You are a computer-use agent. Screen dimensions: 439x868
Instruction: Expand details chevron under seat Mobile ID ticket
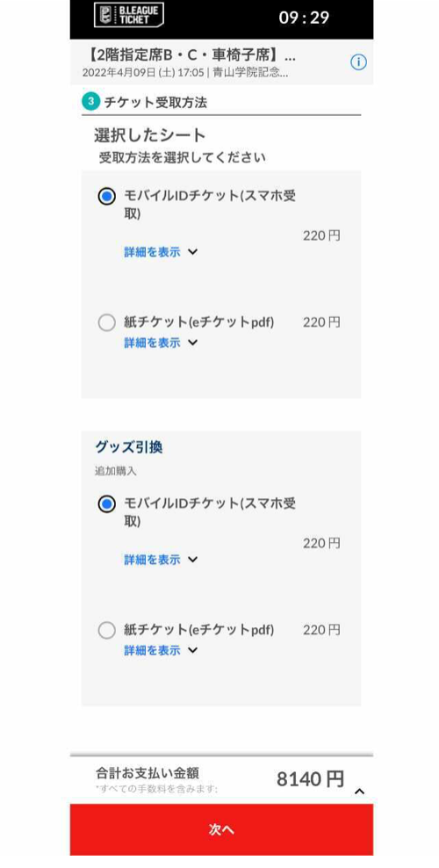(192, 252)
